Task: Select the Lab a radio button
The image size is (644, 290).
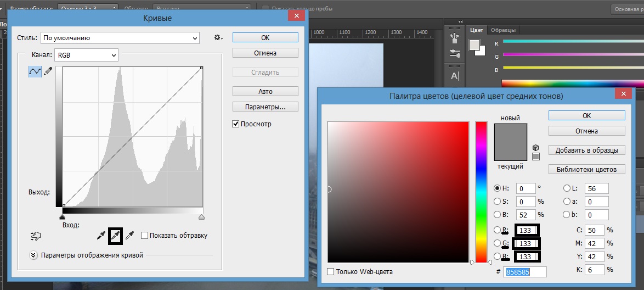Action: coord(567,202)
